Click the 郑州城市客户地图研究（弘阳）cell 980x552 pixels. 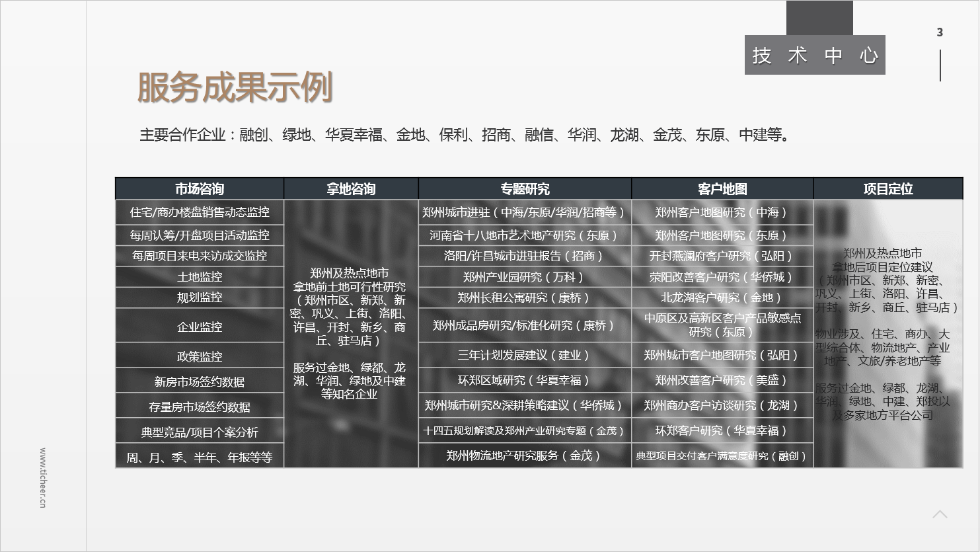point(722,355)
